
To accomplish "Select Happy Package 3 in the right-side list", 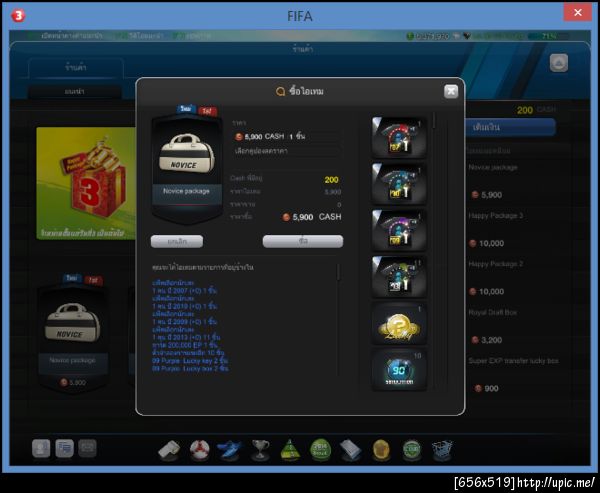I will tap(512, 230).
